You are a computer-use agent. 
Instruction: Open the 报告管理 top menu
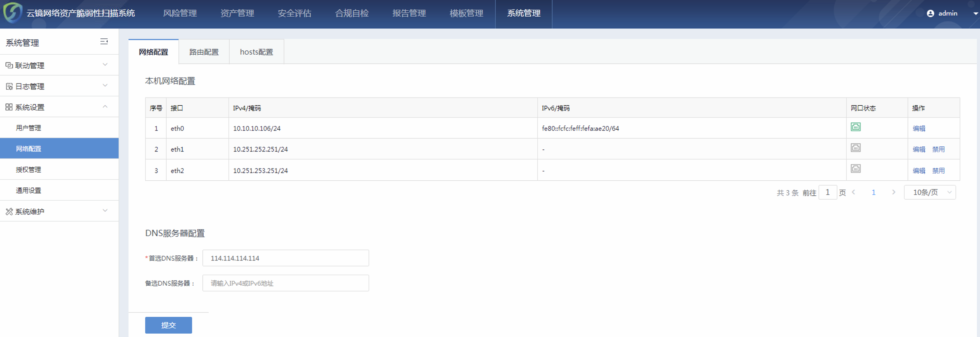tap(409, 13)
